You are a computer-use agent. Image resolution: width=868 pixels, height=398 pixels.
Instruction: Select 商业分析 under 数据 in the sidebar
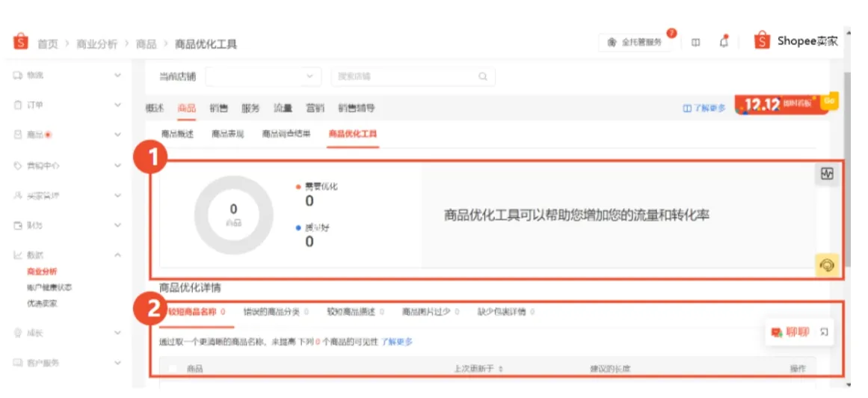(42, 272)
